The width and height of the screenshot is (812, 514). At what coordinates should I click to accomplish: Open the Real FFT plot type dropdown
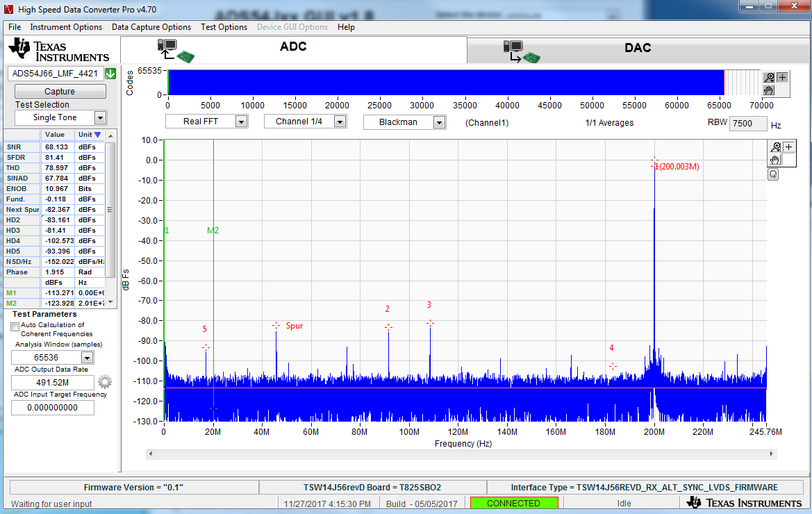click(x=241, y=122)
